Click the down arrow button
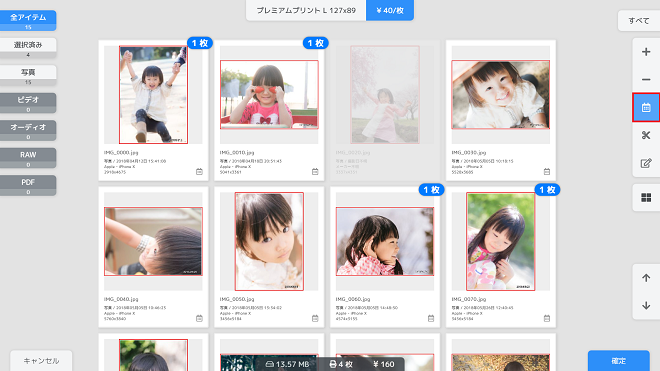Screen dimensions: 660x371 (646, 306)
